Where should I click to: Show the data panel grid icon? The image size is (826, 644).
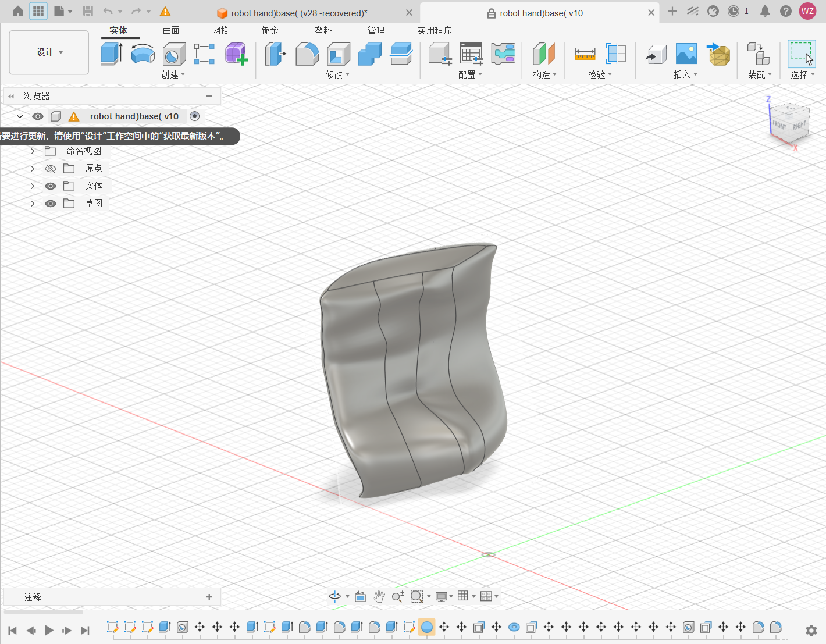coord(38,11)
